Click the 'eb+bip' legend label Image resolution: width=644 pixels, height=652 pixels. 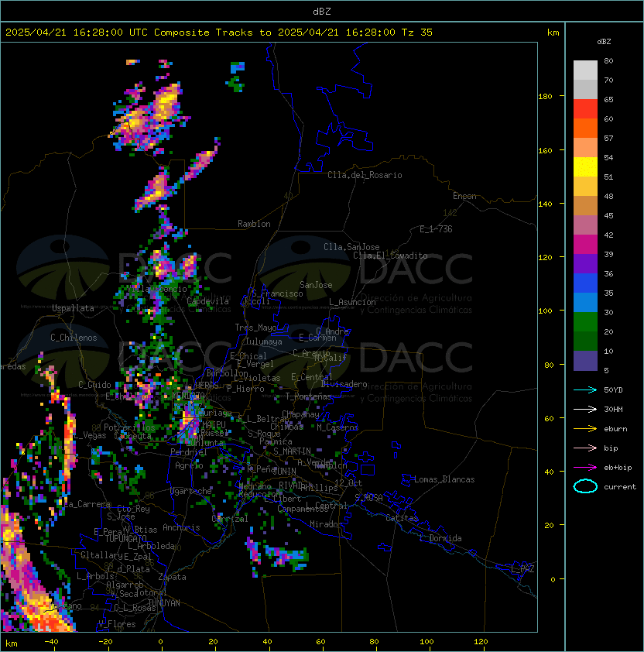click(618, 468)
